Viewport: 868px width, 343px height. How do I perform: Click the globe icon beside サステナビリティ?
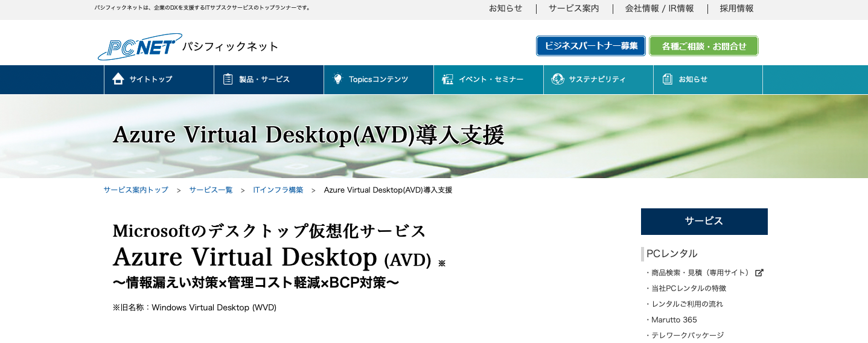point(557,79)
